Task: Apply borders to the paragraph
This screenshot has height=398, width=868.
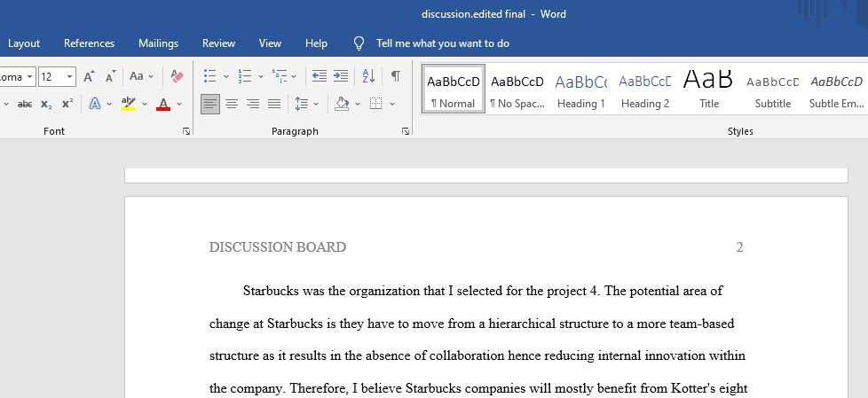Action: coord(376,104)
